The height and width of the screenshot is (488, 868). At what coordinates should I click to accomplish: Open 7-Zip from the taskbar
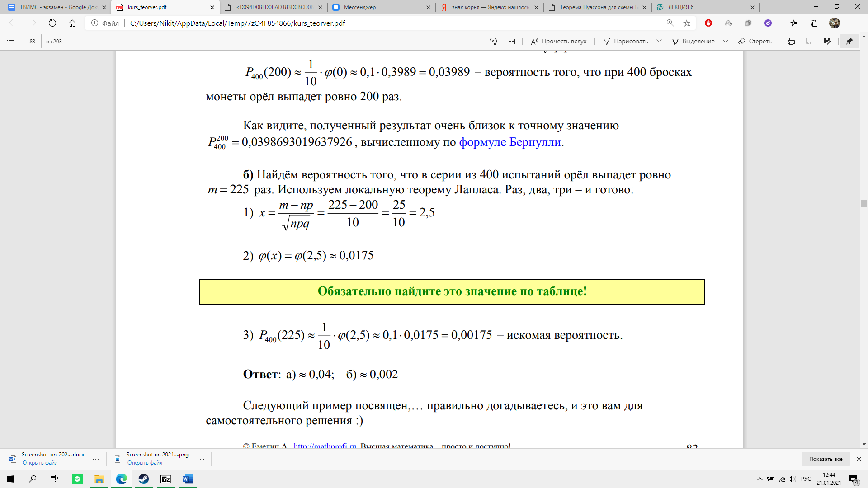coord(166,479)
